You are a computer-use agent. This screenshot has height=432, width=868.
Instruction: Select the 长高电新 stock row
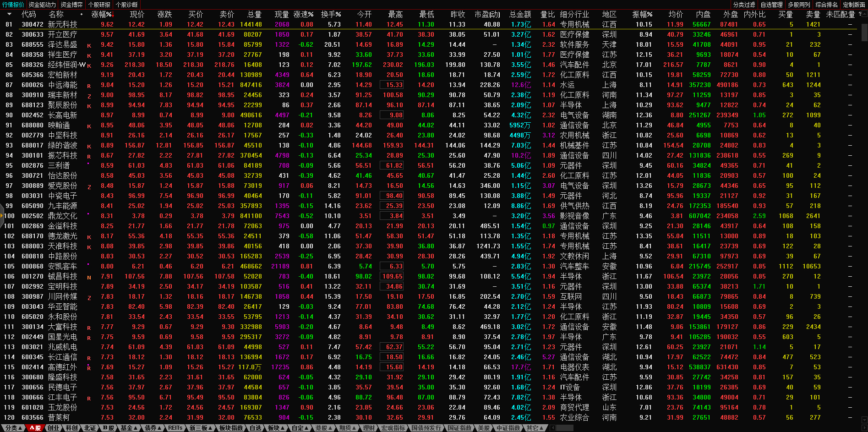click(62, 115)
